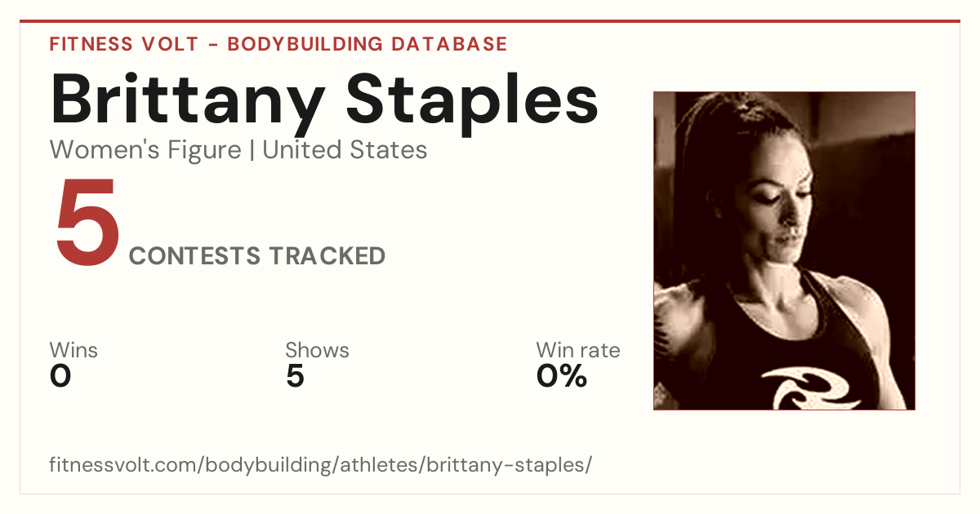This screenshot has height=514, width=980.
Task: Click the Shows label
Action: [x=317, y=350]
